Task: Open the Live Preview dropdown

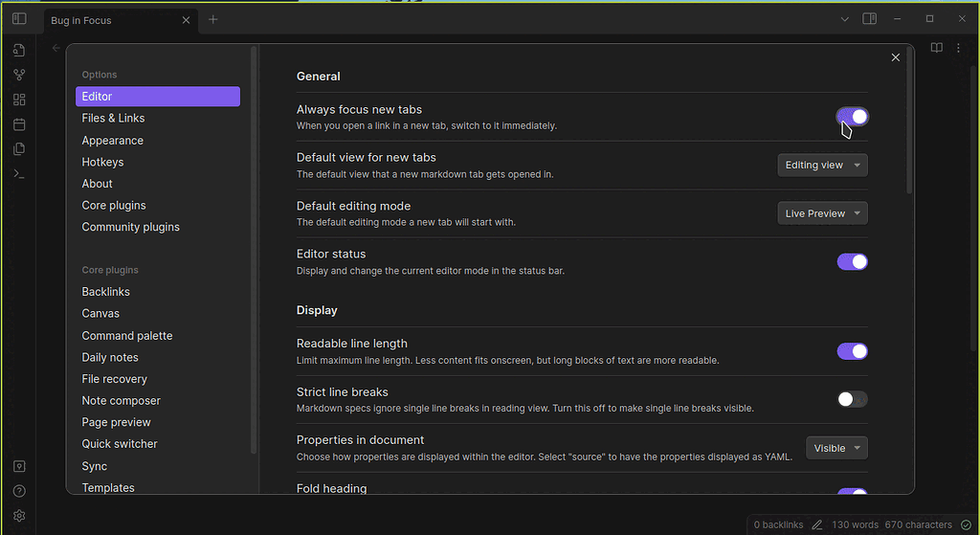Action: [x=822, y=213]
